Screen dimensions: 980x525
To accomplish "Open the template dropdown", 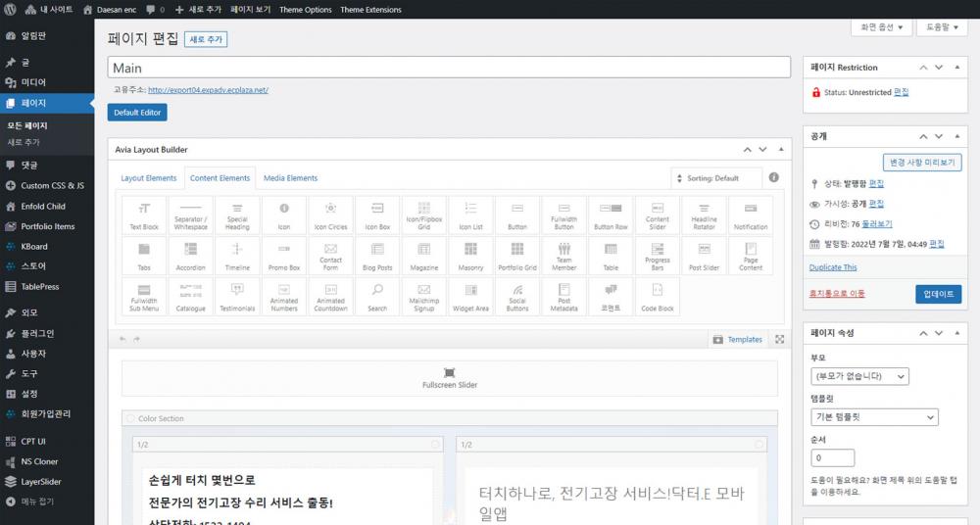I will point(874,417).
